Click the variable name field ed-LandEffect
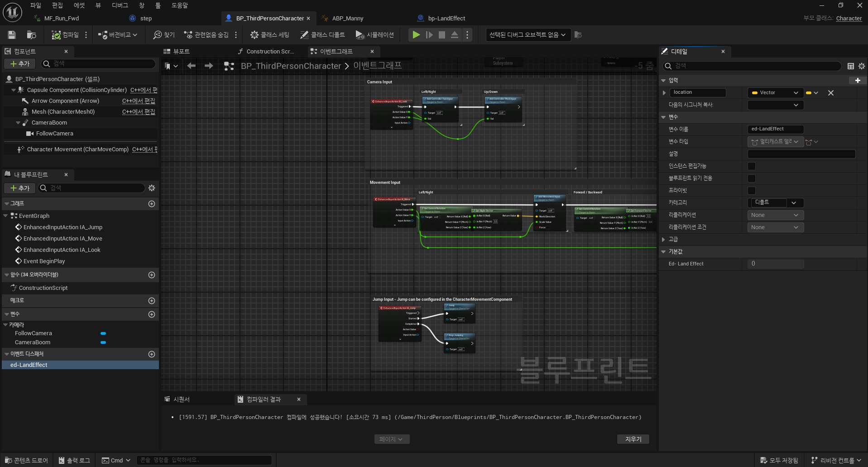 [x=775, y=129]
